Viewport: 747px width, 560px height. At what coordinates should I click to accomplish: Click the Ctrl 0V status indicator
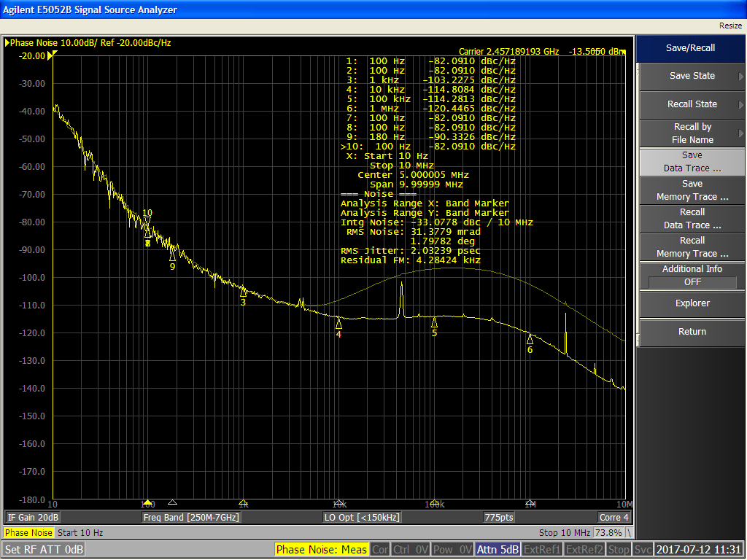pyautogui.click(x=411, y=550)
